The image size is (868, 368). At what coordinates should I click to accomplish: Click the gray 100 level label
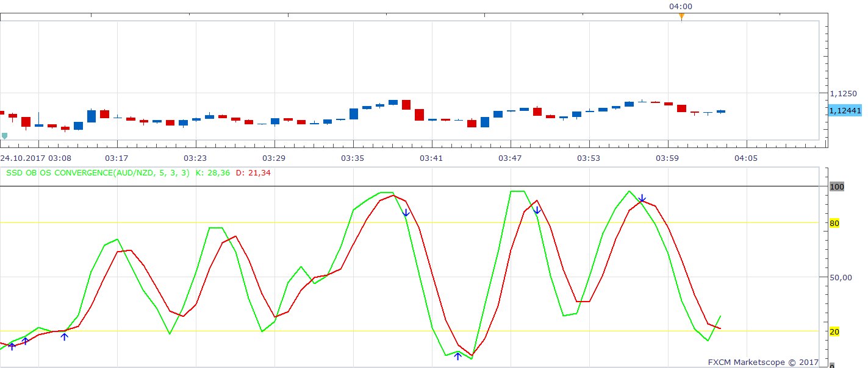click(837, 186)
